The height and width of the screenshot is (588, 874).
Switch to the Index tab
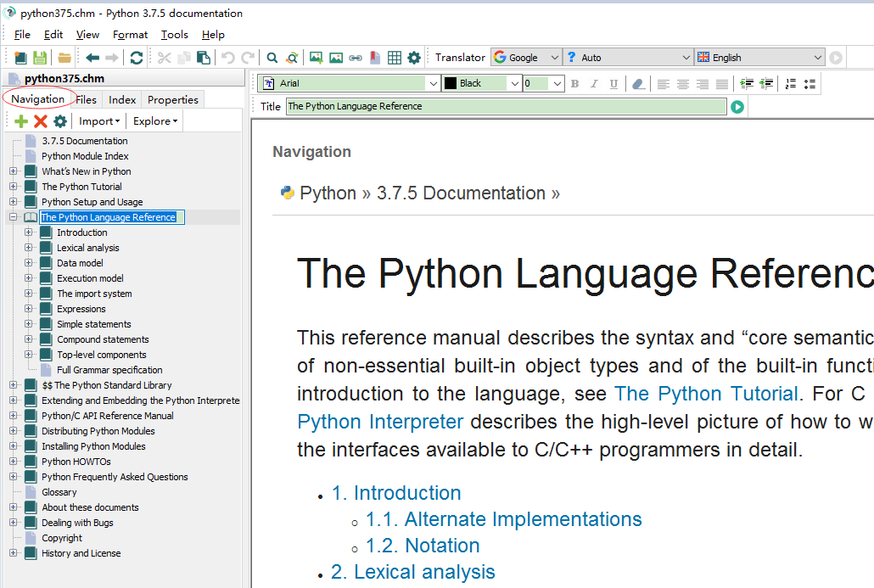122,99
